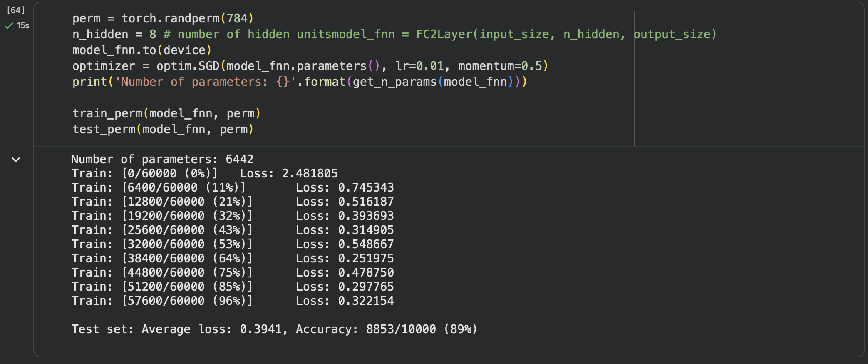
Task: Click the model_fnn.to(device) code line
Action: pos(141,50)
